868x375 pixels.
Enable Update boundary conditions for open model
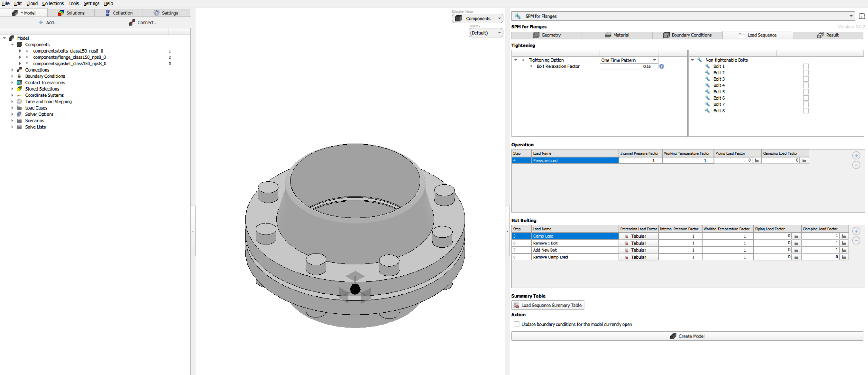[x=516, y=324]
